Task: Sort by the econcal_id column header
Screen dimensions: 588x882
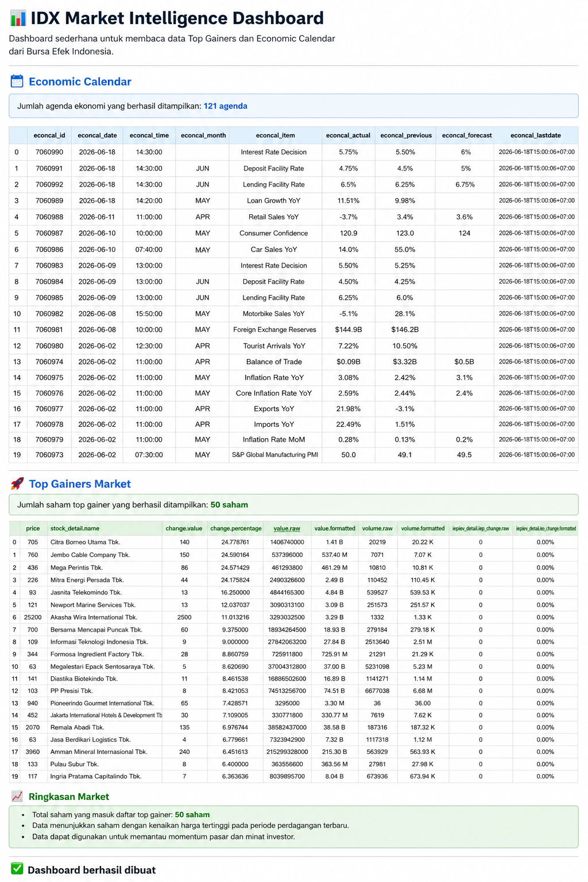Action: tap(49, 136)
